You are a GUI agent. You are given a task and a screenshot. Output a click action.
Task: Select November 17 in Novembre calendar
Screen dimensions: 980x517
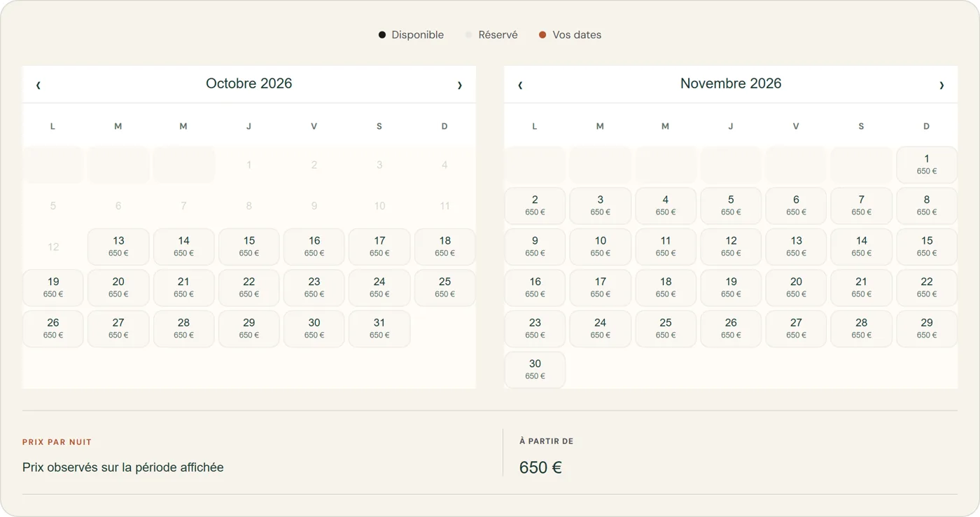click(600, 288)
